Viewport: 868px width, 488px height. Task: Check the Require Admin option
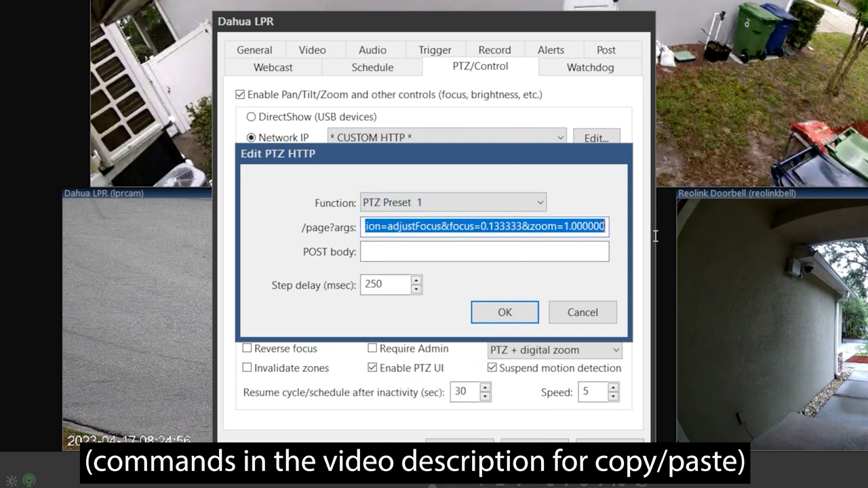click(x=372, y=348)
